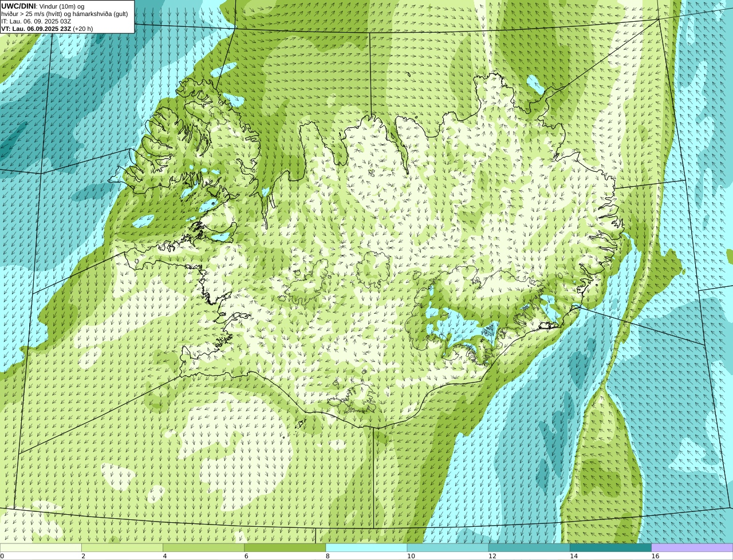This screenshot has width=733, height=560.
Task: Click the above 16 m/s purple legend swatch
Action: coord(692,547)
